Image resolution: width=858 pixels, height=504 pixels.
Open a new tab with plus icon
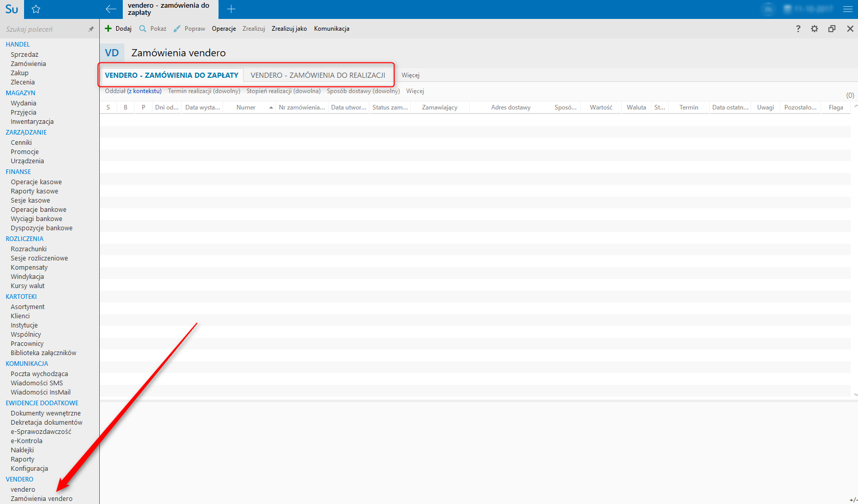point(231,9)
